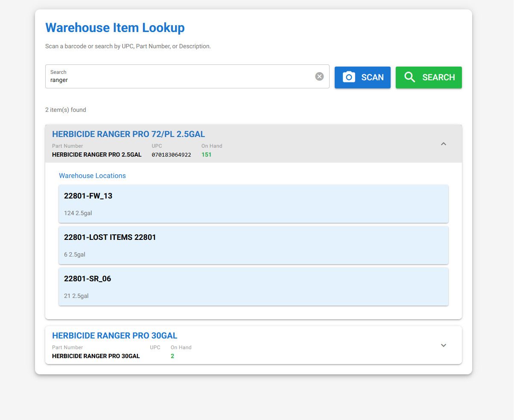Viewport: 514px width, 420px height.
Task: Open warehouse location 22801-FW_13
Action: [254, 204]
